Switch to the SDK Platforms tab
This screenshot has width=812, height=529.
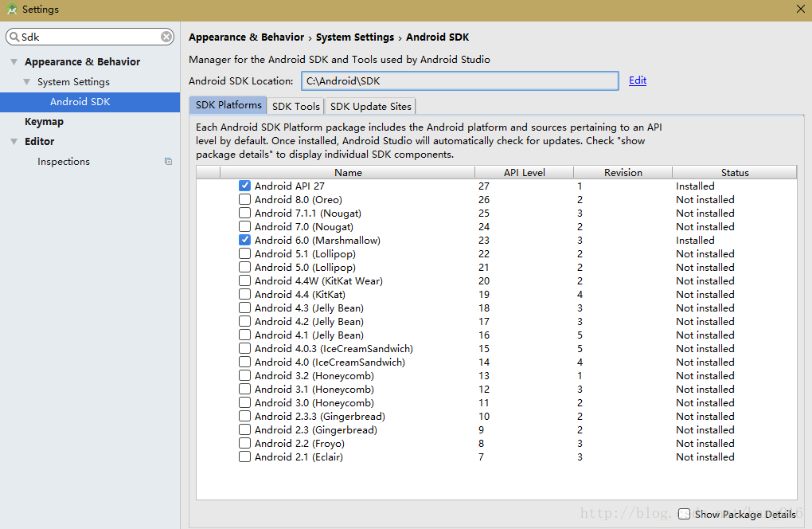point(228,105)
